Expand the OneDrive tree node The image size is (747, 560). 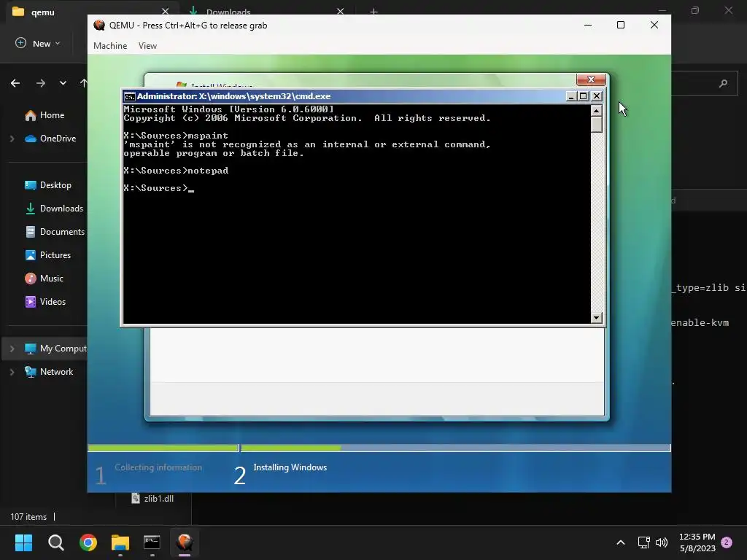pos(12,139)
